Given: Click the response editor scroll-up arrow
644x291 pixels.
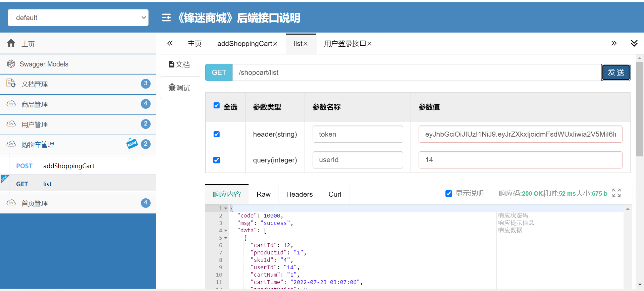Looking at the screenshot, I should point(628,209).
